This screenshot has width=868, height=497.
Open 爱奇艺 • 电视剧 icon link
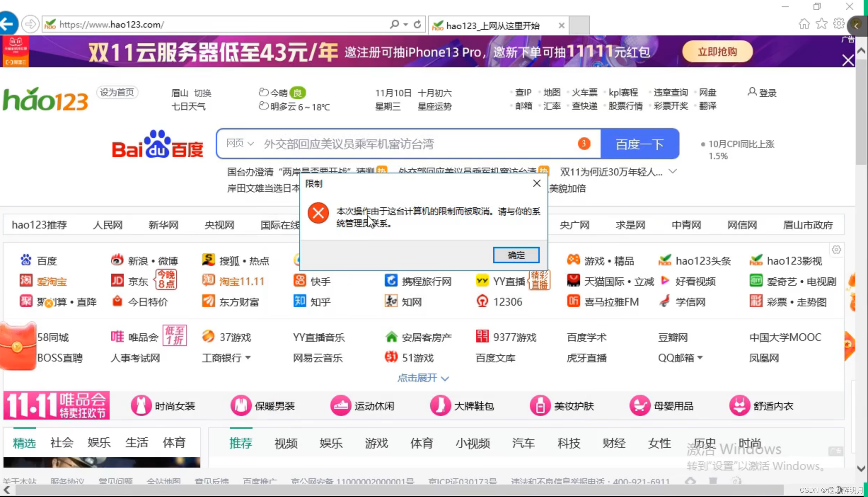click(x=756, y=281)
